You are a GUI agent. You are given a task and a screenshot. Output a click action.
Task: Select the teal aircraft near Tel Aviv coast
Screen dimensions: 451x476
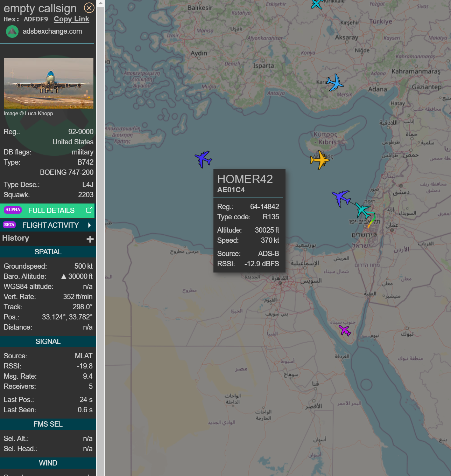coord(363,210)
